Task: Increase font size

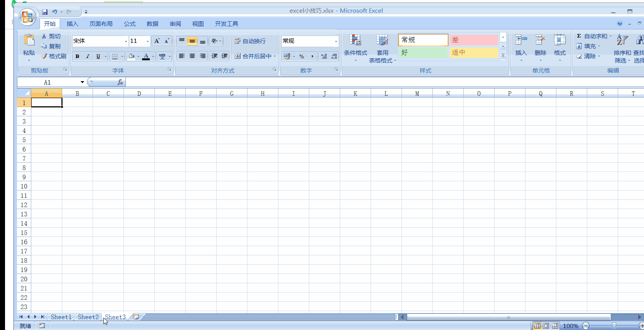Action: click(157, 41)
